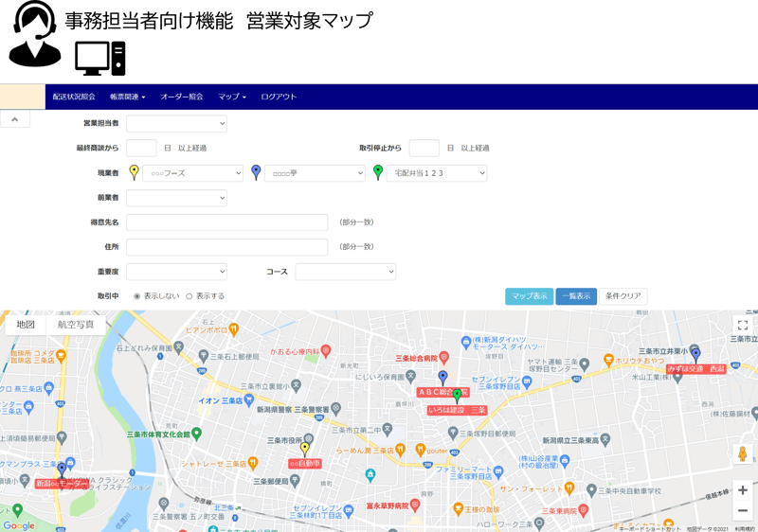758x532 pixels.
Task: Click the yellow map pin above ○○自動車 label
Action: click(304, 449)
